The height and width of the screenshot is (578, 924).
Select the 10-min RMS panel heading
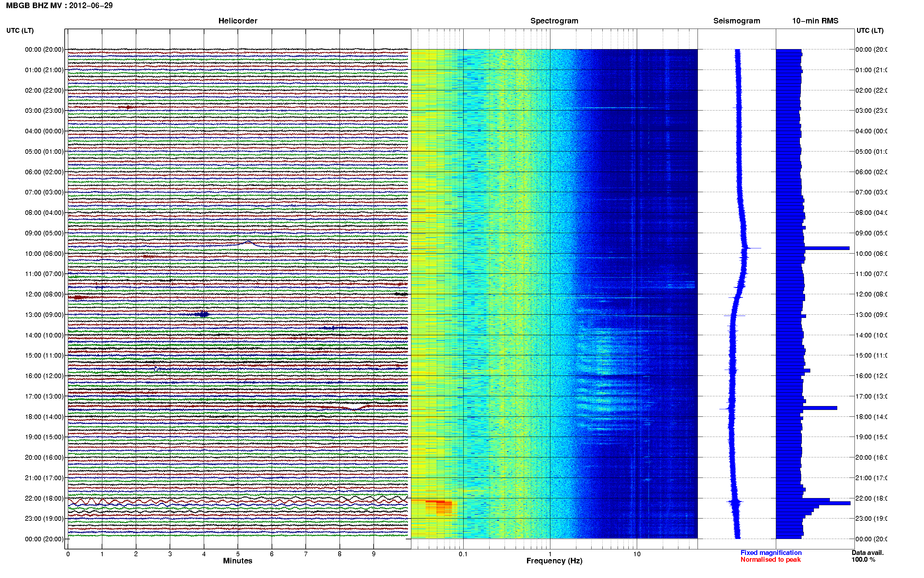(x=815, y=21)
